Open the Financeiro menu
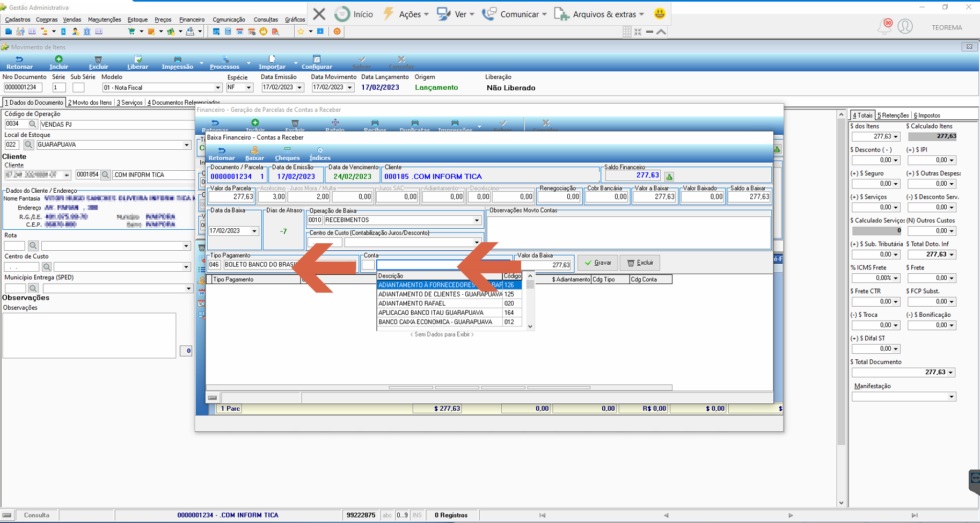The width and height of the screenshot is (980, 523). click(x=192, y=19)
